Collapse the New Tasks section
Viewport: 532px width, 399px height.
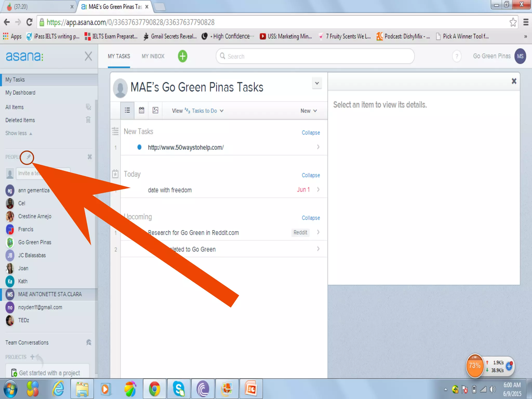click(311, 133)
